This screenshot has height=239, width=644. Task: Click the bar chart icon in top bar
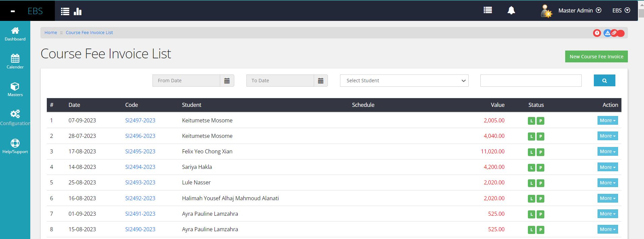point(78,11)
